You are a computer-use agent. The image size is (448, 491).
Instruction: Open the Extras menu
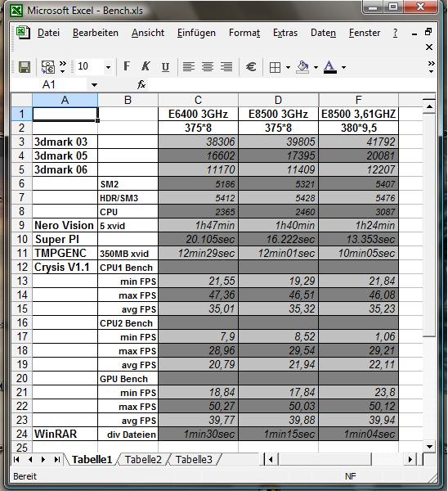[285, 33]
